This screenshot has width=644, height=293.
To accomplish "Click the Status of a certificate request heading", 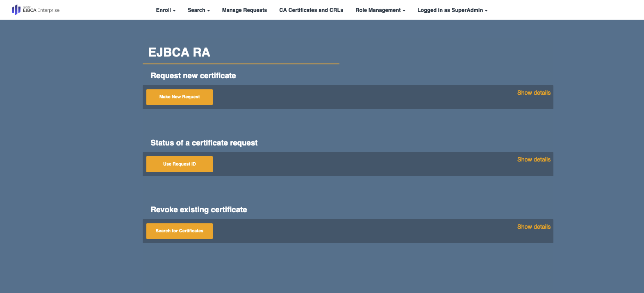I will tap(204, 143).
